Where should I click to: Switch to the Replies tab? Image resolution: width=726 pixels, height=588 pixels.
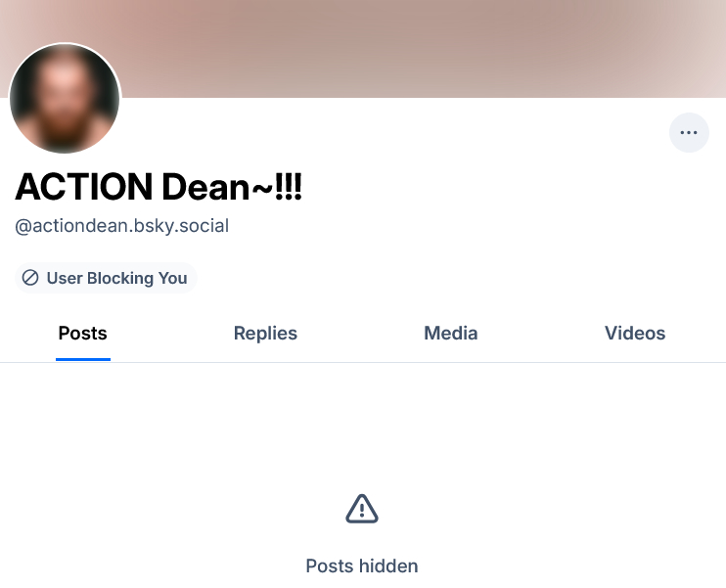(265, 334)
